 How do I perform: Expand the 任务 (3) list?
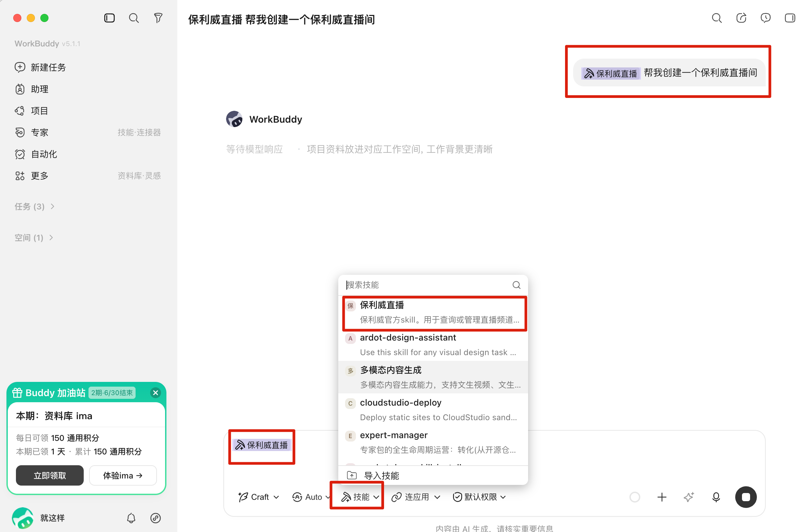35,206
